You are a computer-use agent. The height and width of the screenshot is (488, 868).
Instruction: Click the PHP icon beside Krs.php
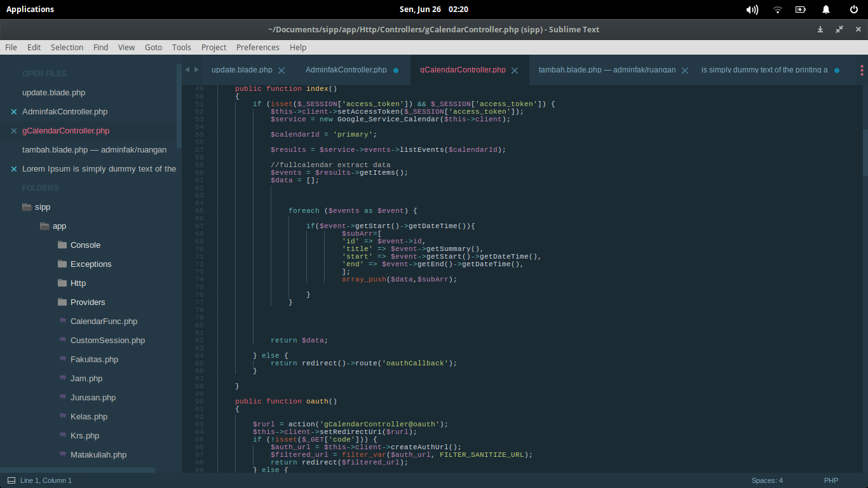tap(63, 435)
